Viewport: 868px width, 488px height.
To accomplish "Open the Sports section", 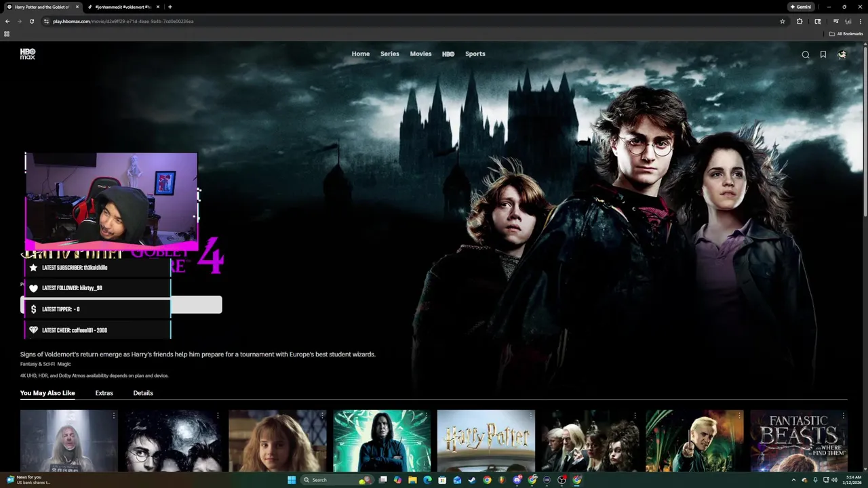I will 475,54.
